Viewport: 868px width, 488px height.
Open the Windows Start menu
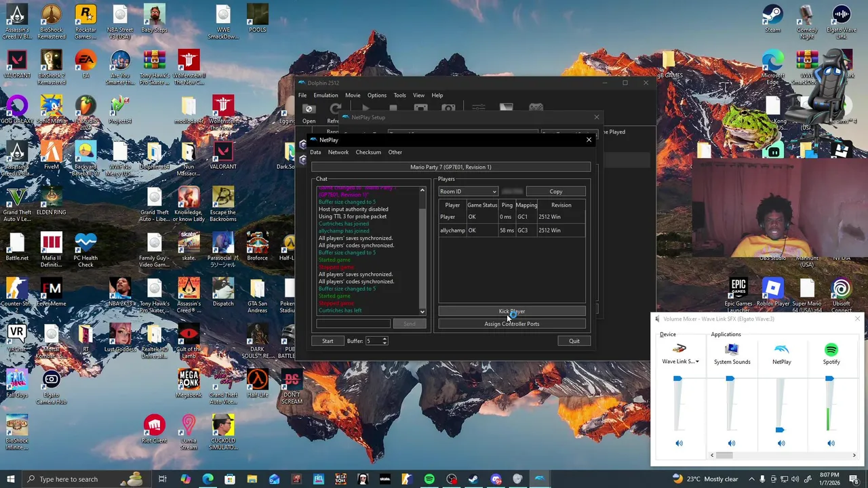[11, 479]
